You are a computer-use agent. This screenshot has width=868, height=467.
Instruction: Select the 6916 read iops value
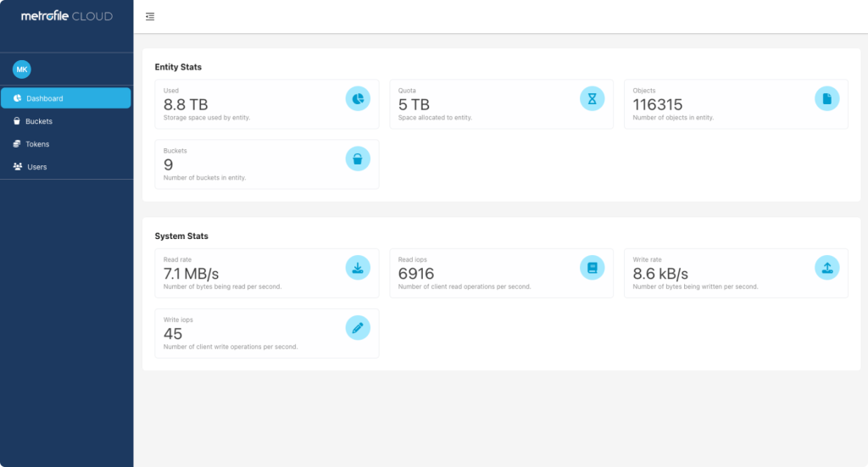point(415,274)
